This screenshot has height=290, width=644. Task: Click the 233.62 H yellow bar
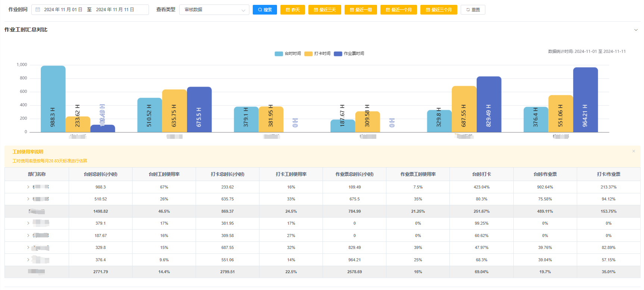(x=78, y=124)
